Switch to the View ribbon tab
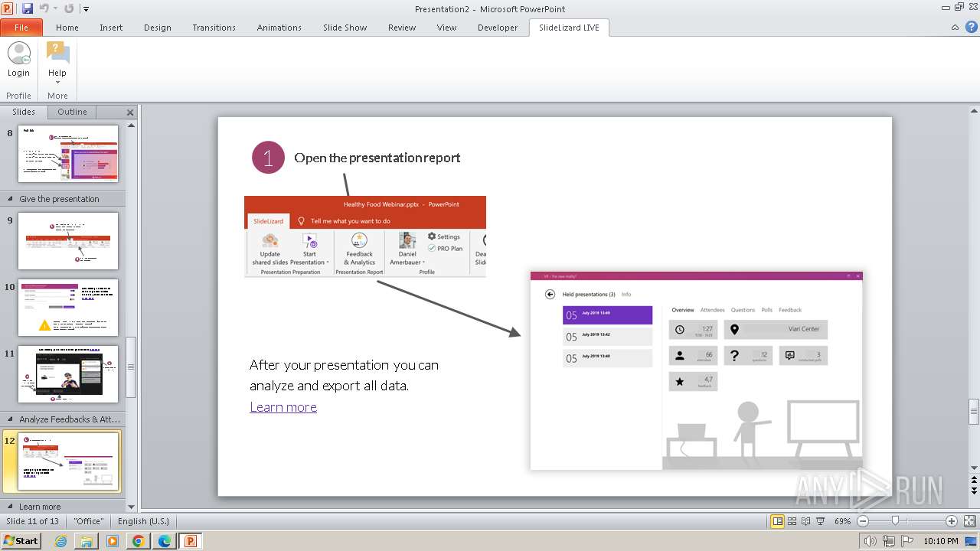 pyautogui.click(x=446, y=28)
